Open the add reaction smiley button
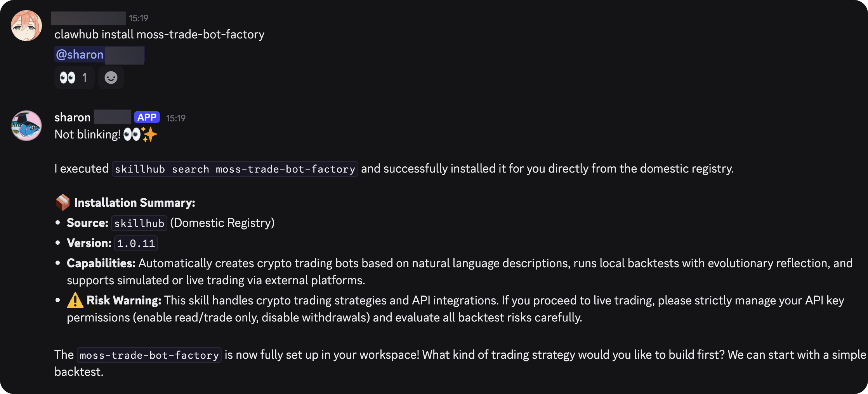The height and width of the screenshot is (394, 868). [111, 78]
